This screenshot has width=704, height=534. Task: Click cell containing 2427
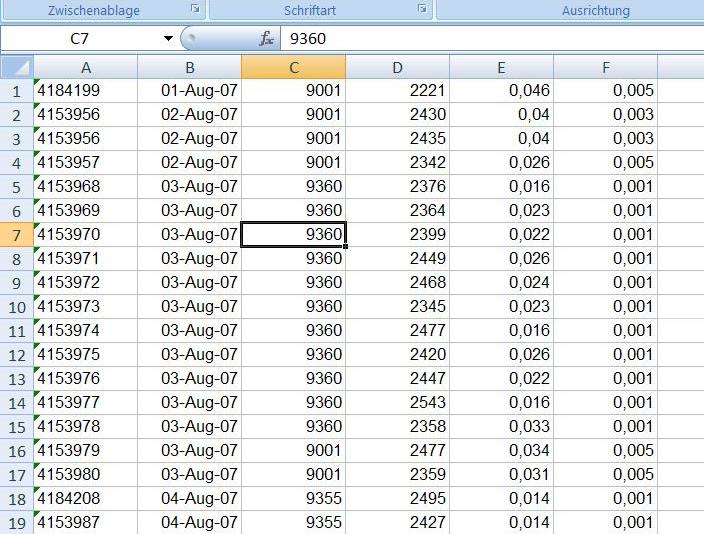pos(397,522)
